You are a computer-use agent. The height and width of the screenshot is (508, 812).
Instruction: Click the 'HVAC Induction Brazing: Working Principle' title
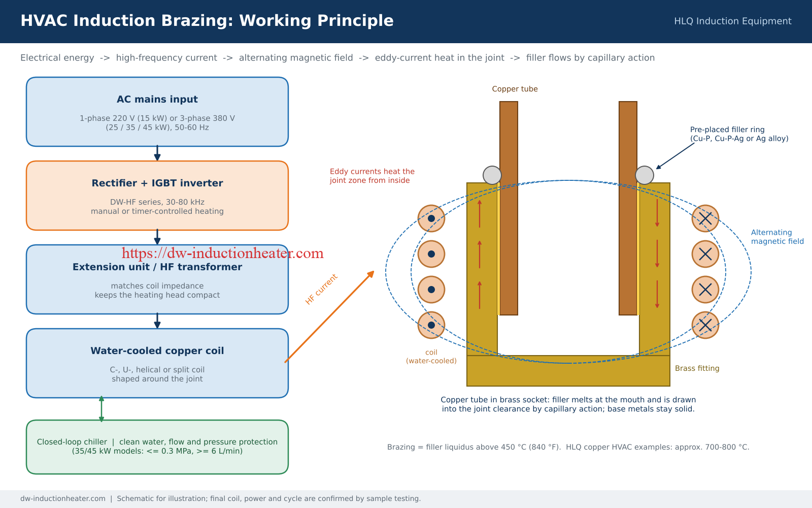click(207, 21)
